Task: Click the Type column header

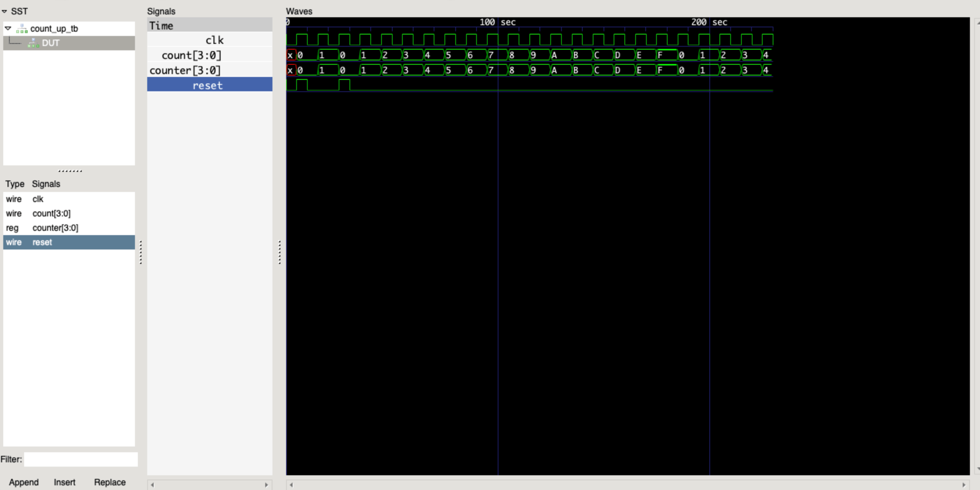Action: point(15,184)
